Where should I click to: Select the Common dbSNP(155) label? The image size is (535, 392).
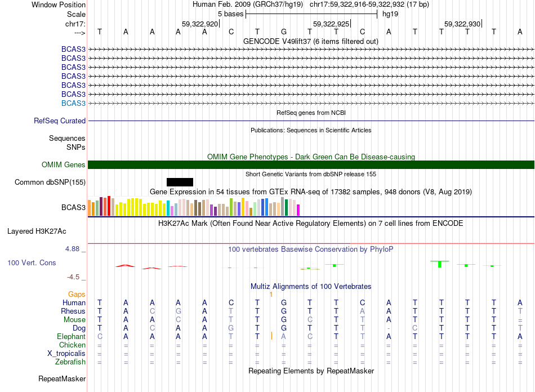click(50, 182)
